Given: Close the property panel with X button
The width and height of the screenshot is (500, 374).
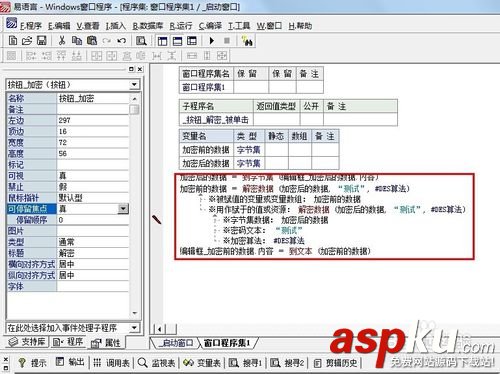Looking at the screenshot, I should pos(140,69).
